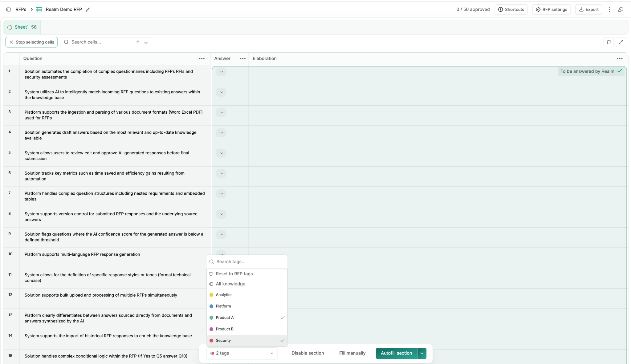Open Autofill section split dropdown arrow

[422, 353]
